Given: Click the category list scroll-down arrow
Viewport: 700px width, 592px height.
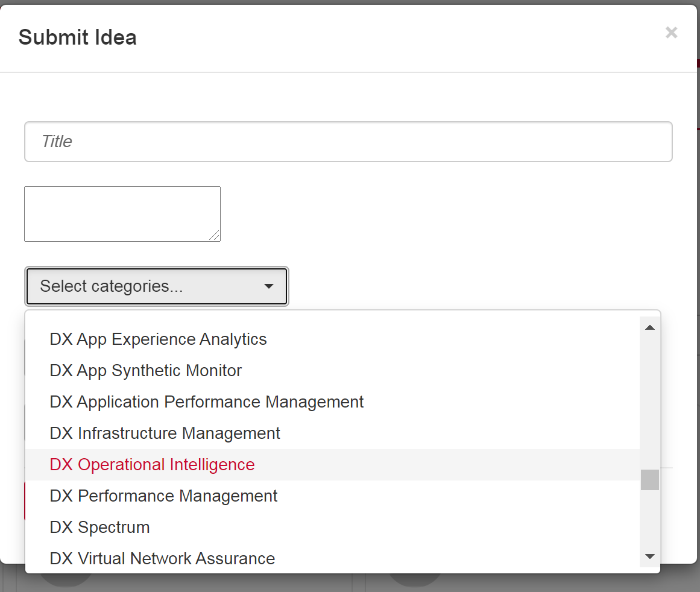Looking at the screenshot, I should (x=649, y=556).
